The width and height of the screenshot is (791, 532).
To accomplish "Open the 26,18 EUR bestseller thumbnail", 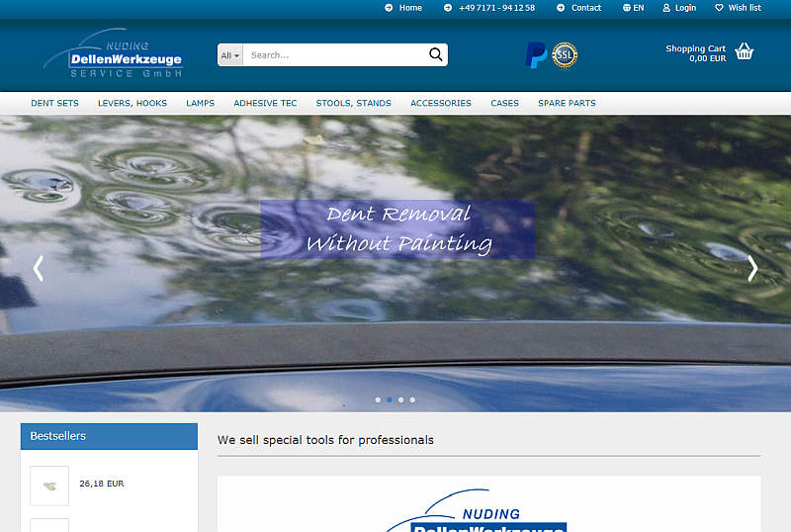I will pos(49,486).
